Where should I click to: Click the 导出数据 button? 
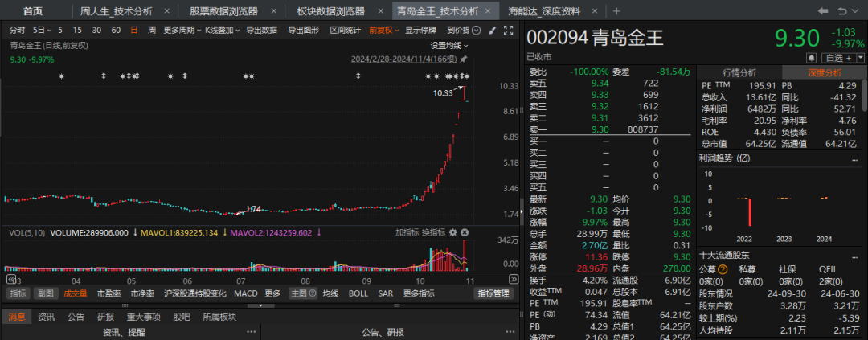point(261,31)
